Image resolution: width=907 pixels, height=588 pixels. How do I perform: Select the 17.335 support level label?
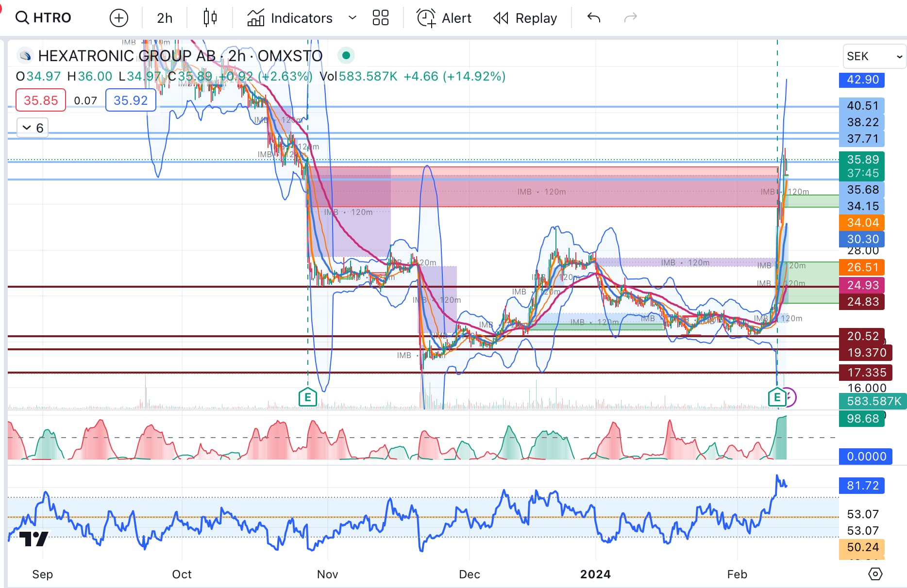point(866,373)
